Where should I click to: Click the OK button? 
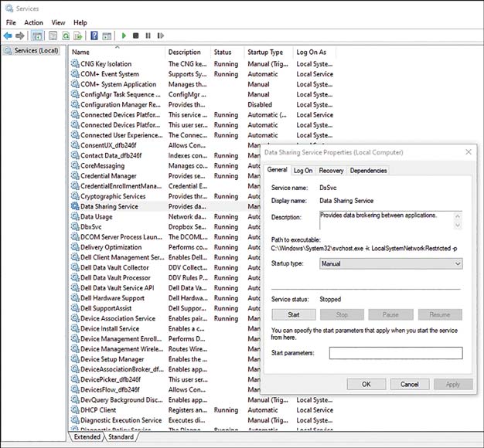click(366, 384)
